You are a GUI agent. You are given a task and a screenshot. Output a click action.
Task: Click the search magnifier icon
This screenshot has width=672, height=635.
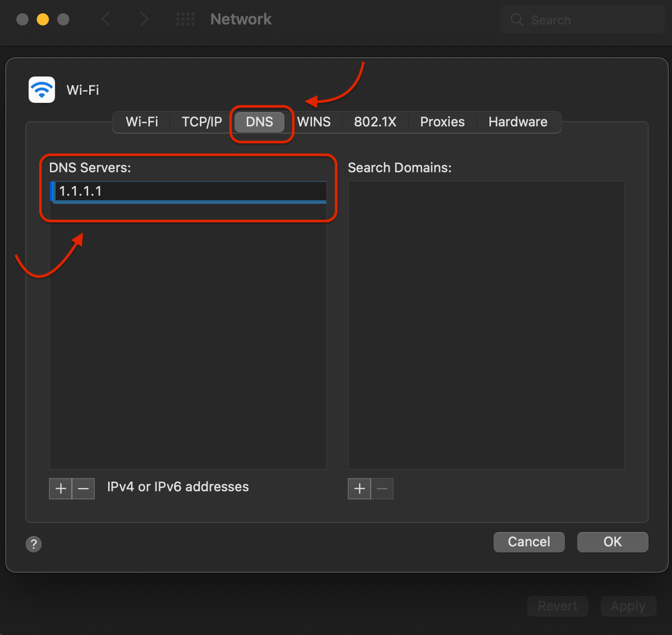[517, 20]
